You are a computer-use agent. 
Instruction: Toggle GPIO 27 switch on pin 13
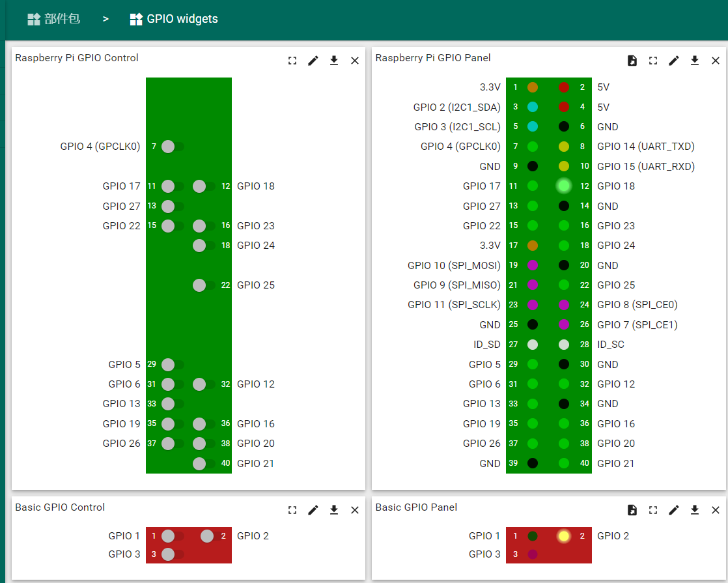click(x=173, y=206)
